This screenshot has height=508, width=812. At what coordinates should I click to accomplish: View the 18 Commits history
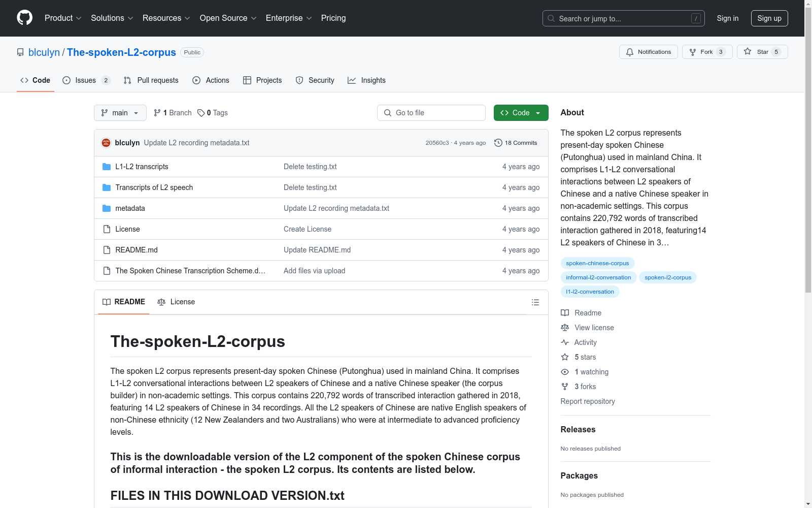click(x=516, y=143)
